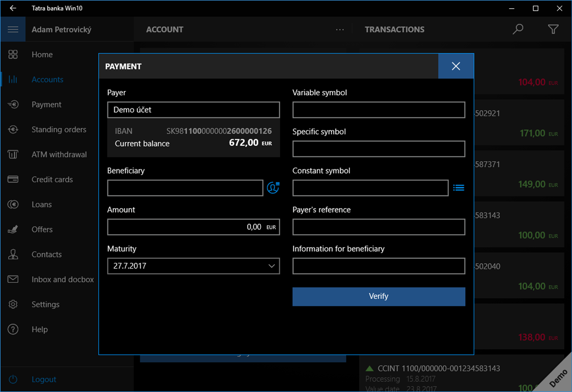Minimize the Tatra banka window

512,8
